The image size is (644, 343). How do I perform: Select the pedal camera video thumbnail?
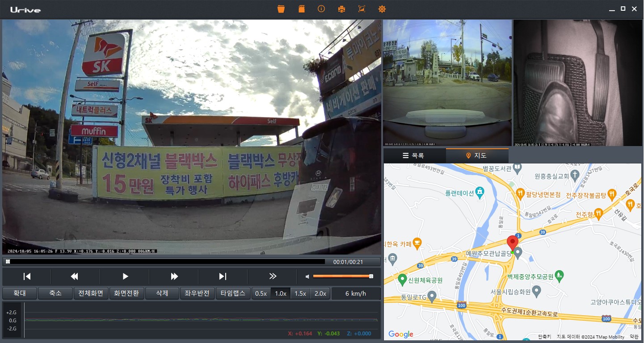point(577,83)
